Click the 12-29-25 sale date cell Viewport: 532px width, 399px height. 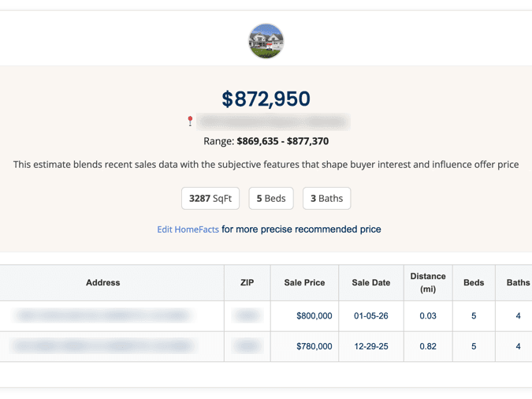[371, 346]
